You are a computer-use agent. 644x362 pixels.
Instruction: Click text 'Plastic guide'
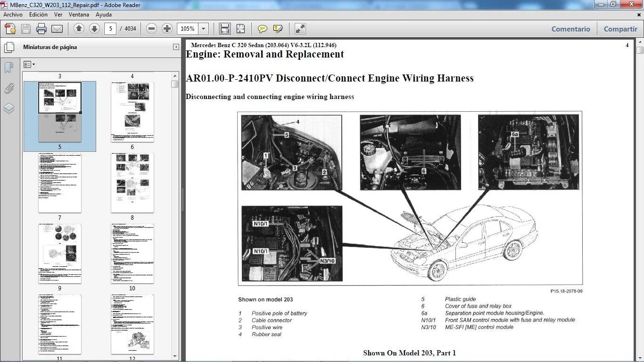(460, 299)
